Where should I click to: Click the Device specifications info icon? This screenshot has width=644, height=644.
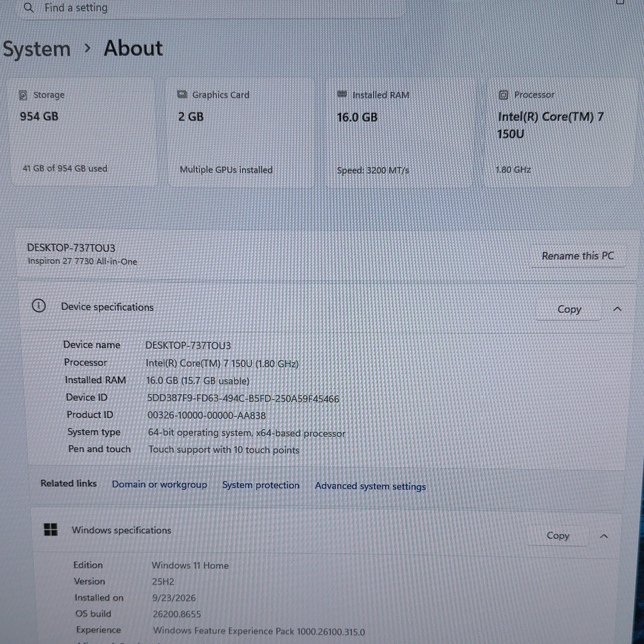[x=39, y=306]
